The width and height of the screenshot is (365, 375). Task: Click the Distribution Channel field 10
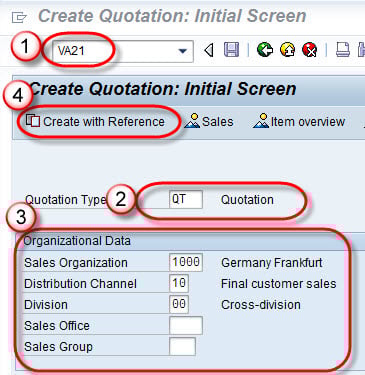pos(179,283)
